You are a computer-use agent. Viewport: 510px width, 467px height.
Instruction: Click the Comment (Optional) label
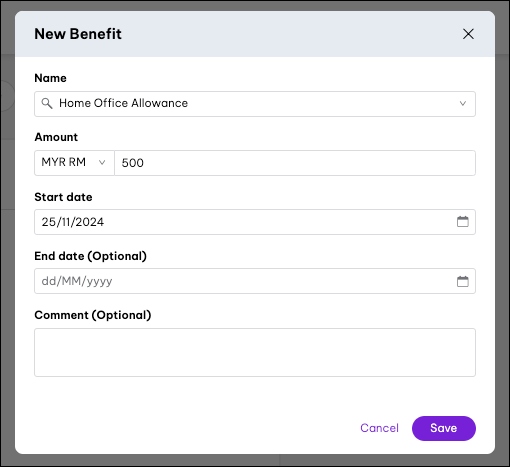tap(93, 315)
